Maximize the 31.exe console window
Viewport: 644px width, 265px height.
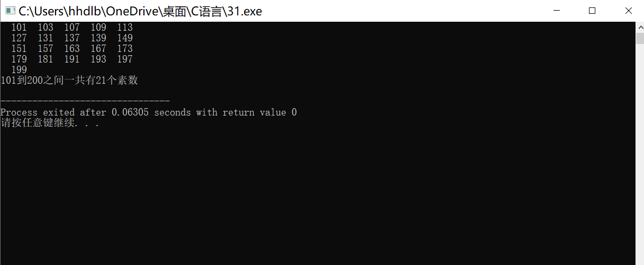click(x=592, y=11)
